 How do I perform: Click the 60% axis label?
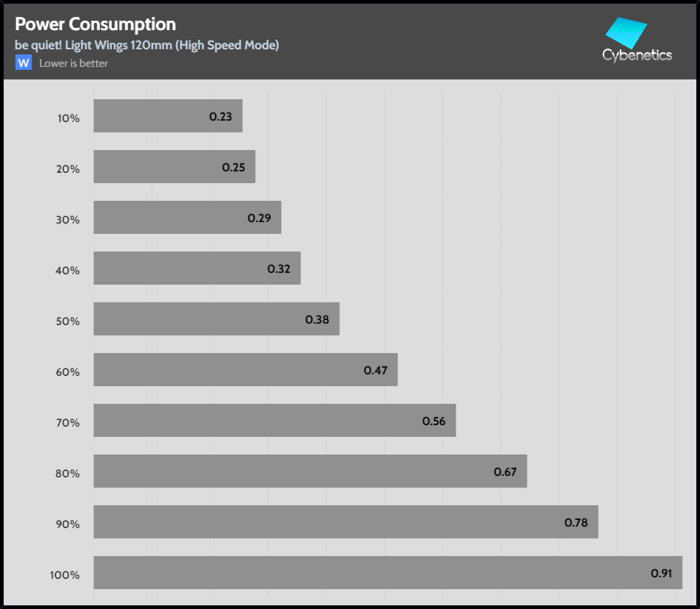(68, 372)
